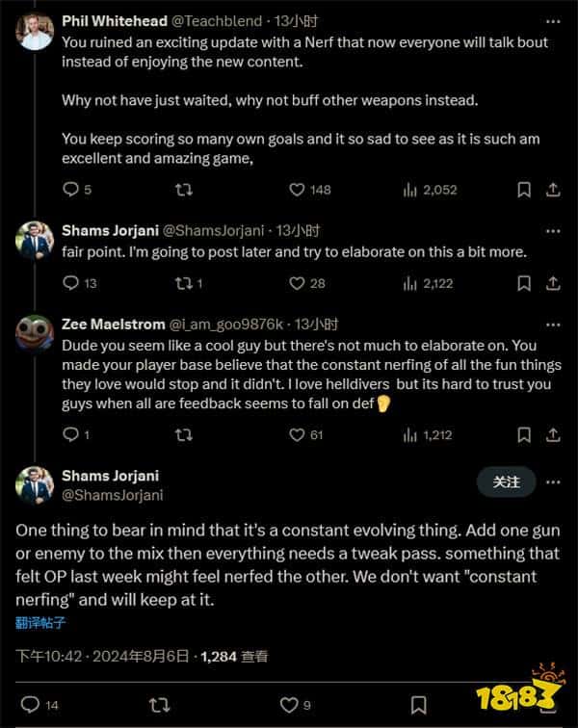Image resolution: width=578 pixels, height=728 pixels.
Task: Share Phil Whitehead's tweet
Action: [552, 190]
